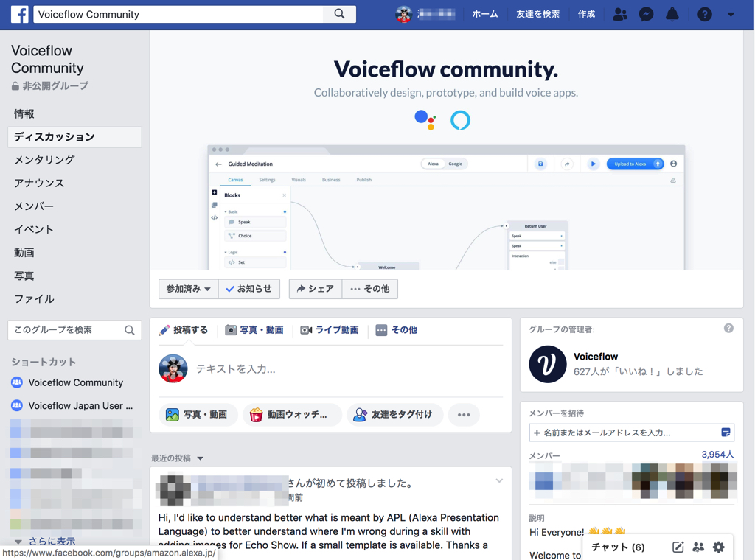Viewport: 755px width, 560px height.
Task: Click the Voiceflow community cover image
Action: pos(446,150)
